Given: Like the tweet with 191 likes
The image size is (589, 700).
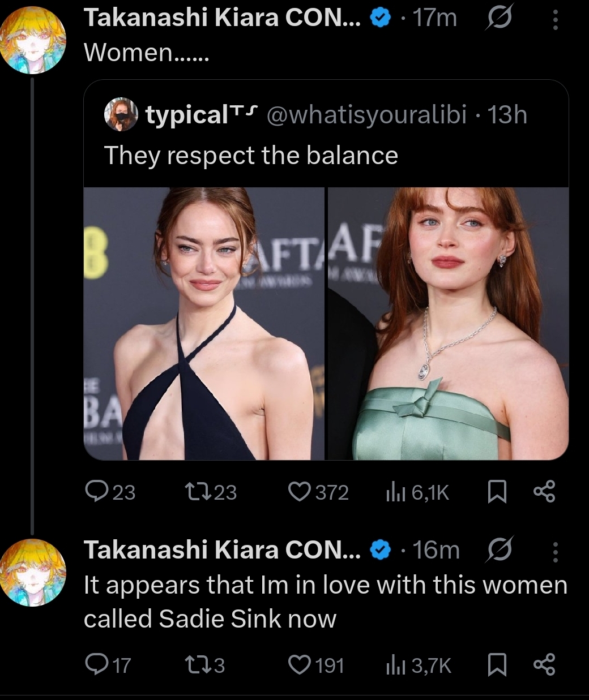Looking at the screenshot, I should [301, 664].
